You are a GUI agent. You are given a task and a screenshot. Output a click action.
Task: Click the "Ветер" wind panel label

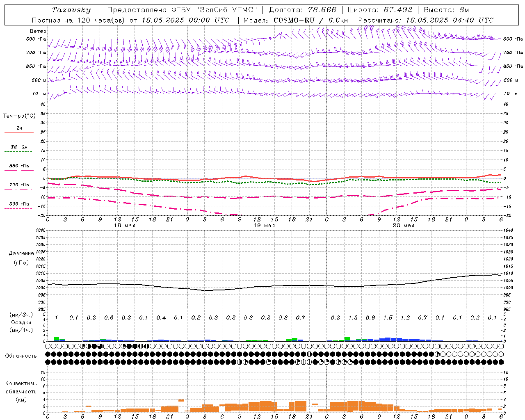pos(38,31)
